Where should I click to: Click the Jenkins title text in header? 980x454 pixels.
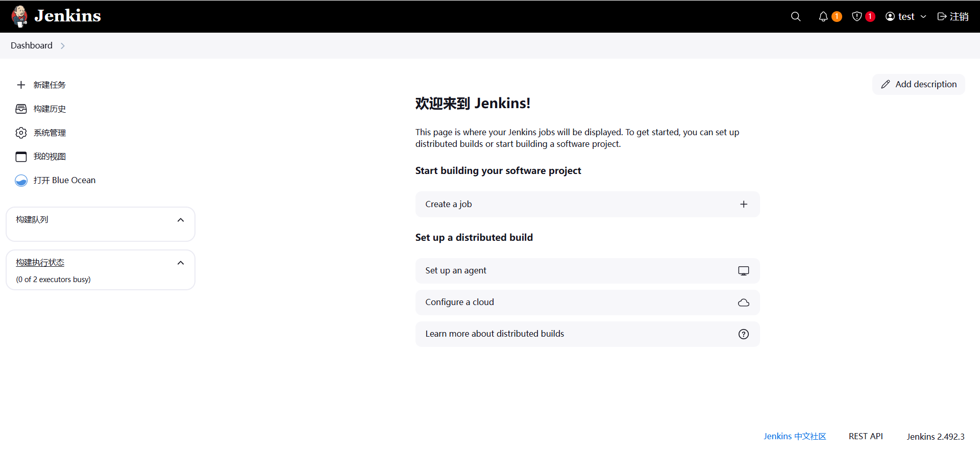[x=67, y=16]
